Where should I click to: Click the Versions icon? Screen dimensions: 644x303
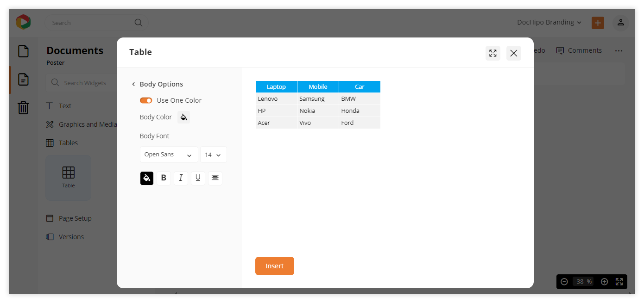coord(50,237)
